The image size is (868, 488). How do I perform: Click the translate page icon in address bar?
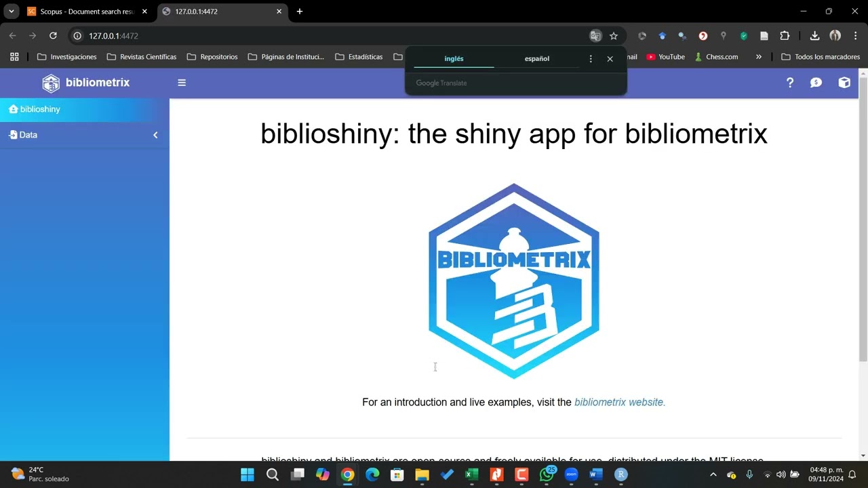pyautogui.click(x=595, y=36)
